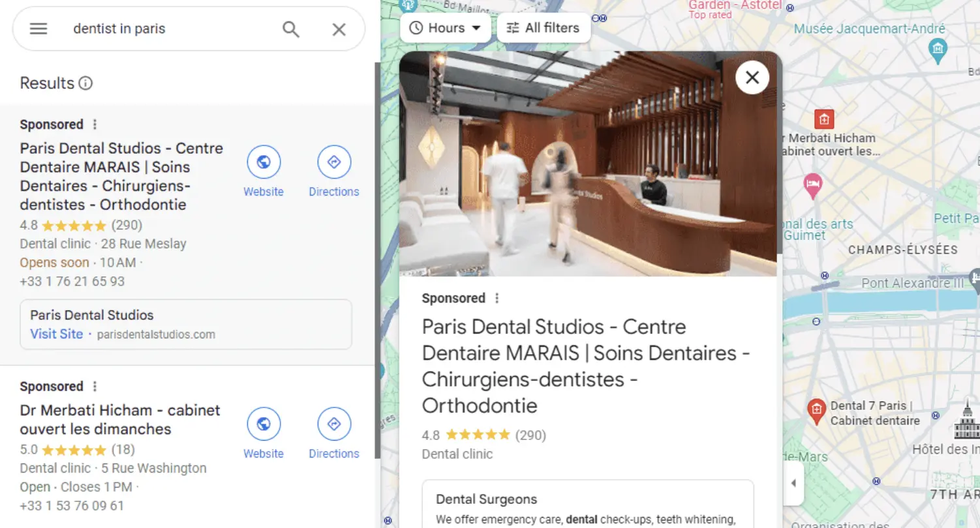Click 'Dental clinic · 28 Rue Meslay' text
The width and height of the screenshot is (980, 528).
(103, 244)
